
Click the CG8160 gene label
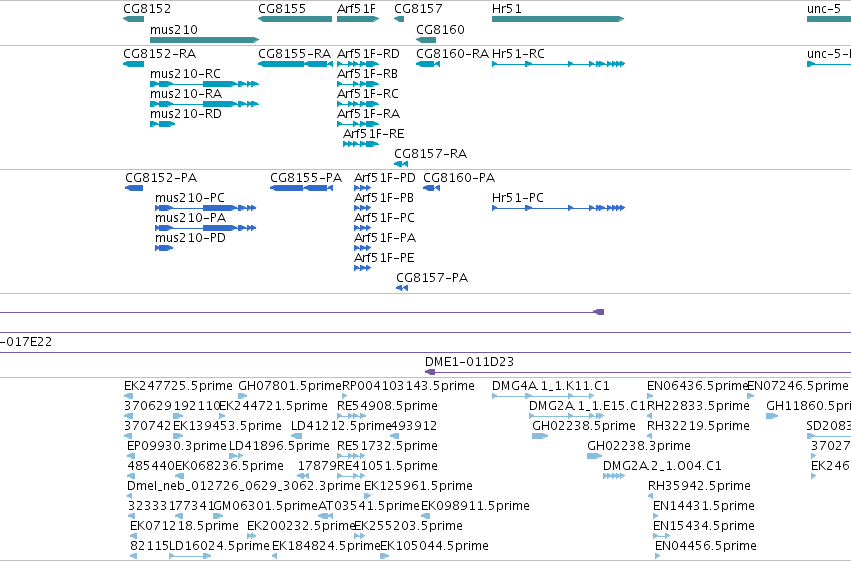coord(440,29)
